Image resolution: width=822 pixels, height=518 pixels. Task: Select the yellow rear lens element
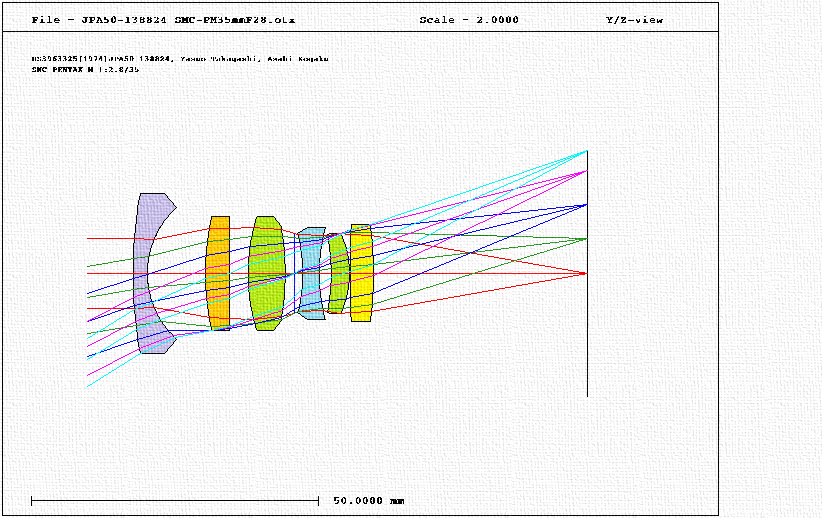click(361, 273)
